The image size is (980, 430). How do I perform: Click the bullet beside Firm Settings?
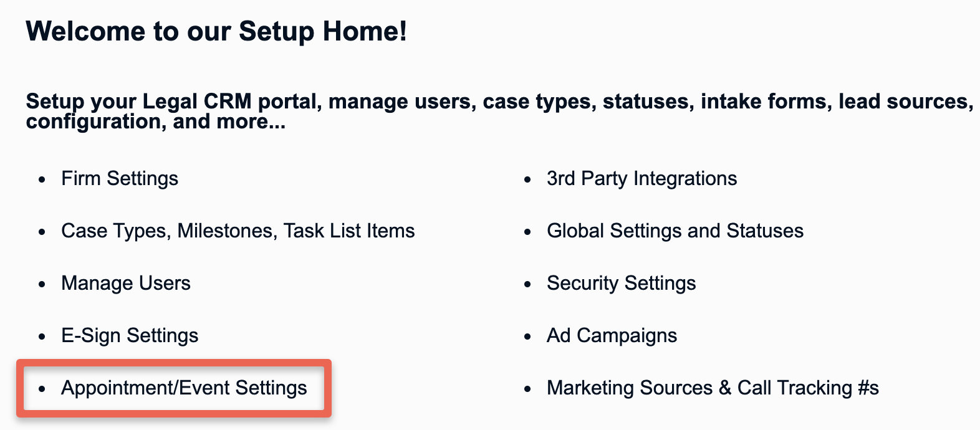click(x=42, y=180)
